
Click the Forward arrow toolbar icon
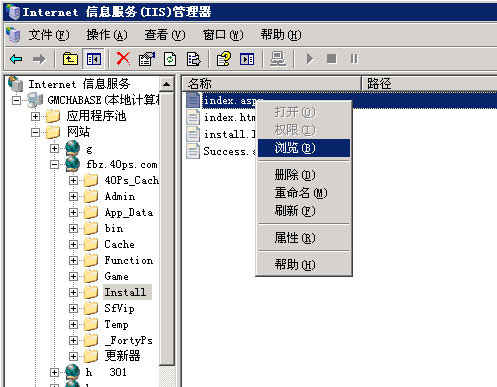pyautogui.click(x=39, y=59)
